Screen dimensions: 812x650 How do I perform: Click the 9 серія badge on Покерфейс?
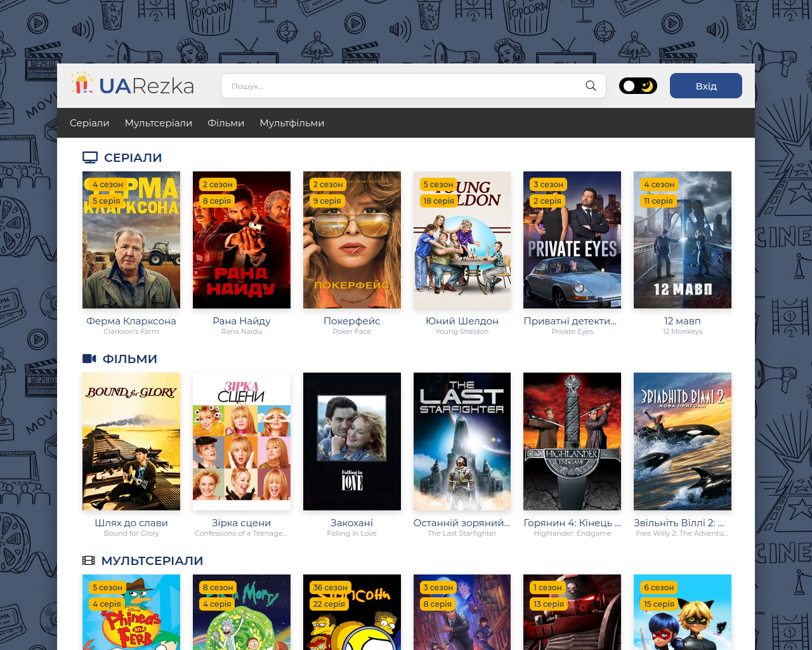pos(327,201)
